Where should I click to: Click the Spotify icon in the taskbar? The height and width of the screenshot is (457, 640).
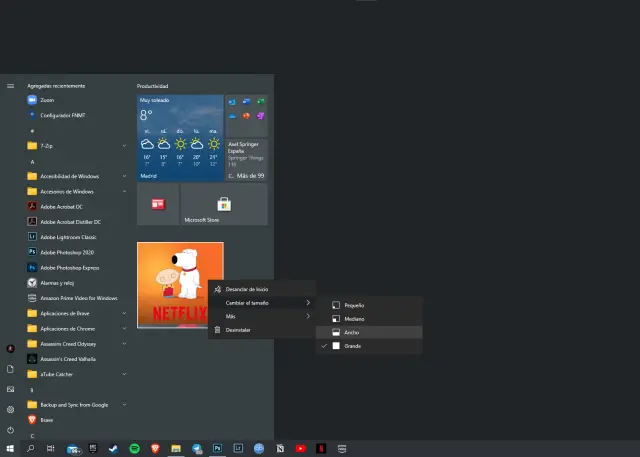tap(135, 449)
